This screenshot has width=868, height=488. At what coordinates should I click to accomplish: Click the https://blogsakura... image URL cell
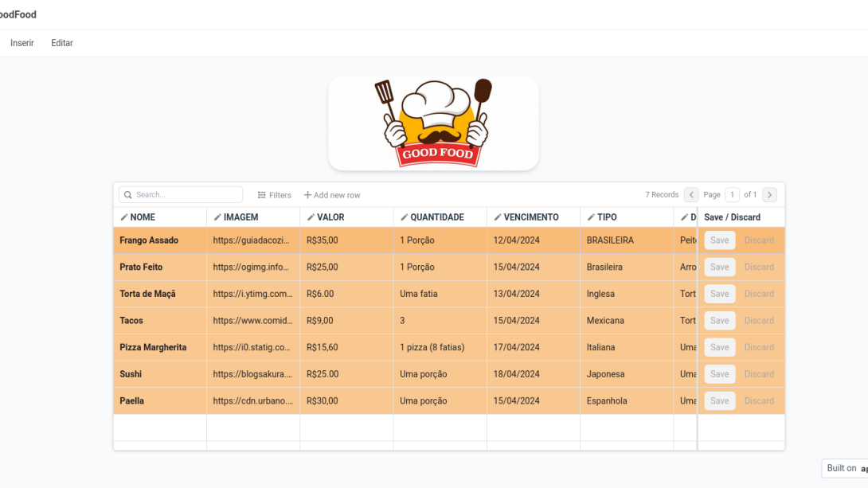[x=253, y=374]
